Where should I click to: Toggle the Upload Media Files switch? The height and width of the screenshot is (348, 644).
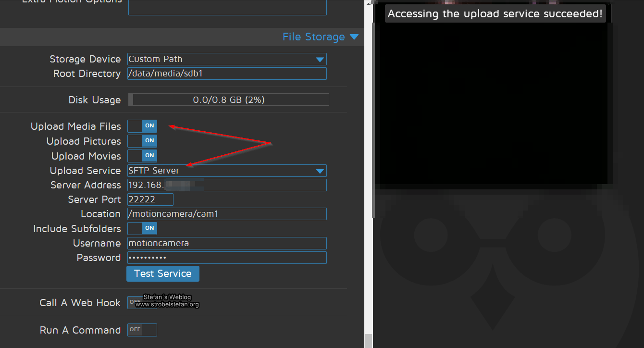[142, 126]
